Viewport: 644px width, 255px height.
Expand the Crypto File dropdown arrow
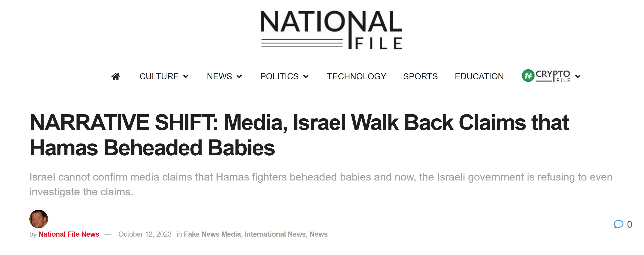578,76
